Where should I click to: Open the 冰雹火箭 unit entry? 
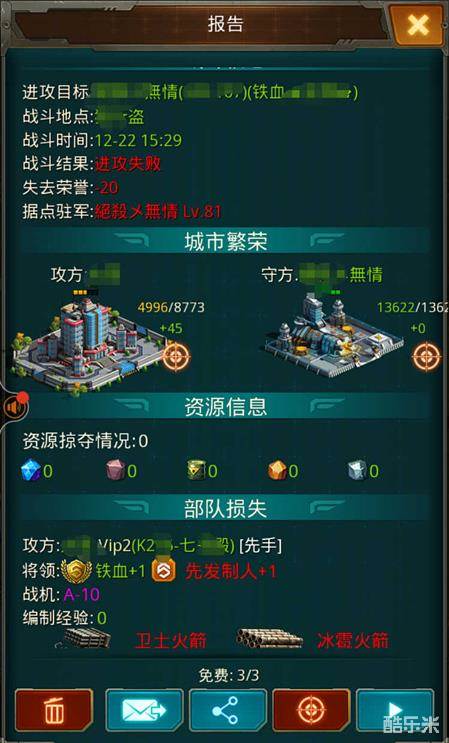pyautogui.click(x=313, y=641)
